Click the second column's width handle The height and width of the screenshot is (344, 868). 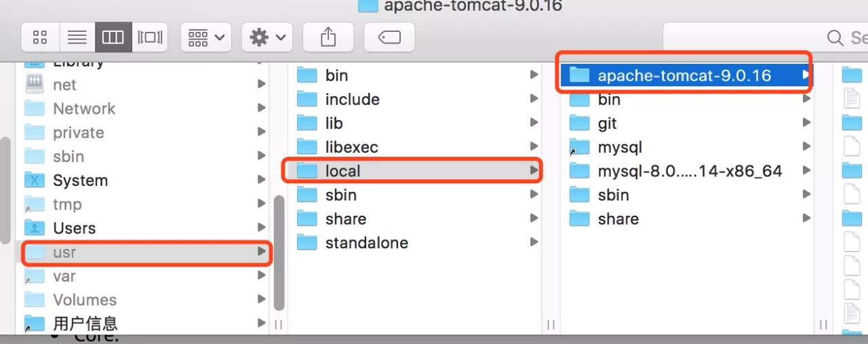click(x=551, y=325)
